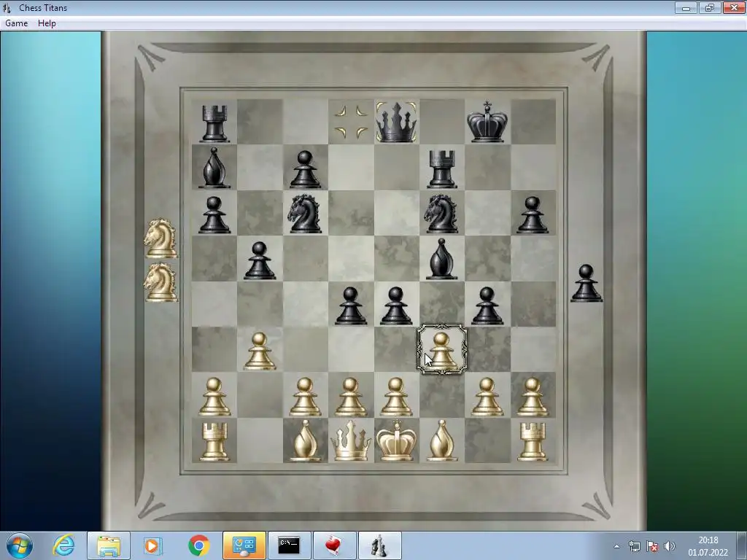
Task: Select the white pawn on d2
Action: 351,397
